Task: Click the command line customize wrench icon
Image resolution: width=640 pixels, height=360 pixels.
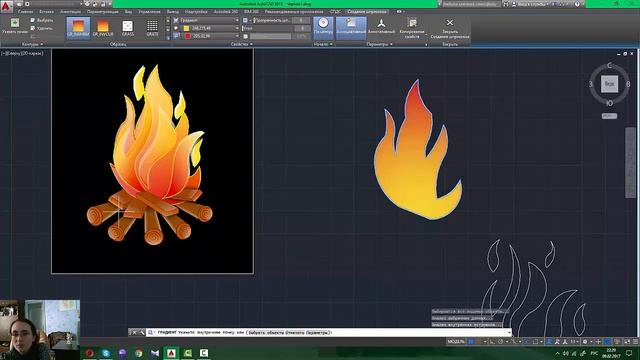Action: coord(142,333)
